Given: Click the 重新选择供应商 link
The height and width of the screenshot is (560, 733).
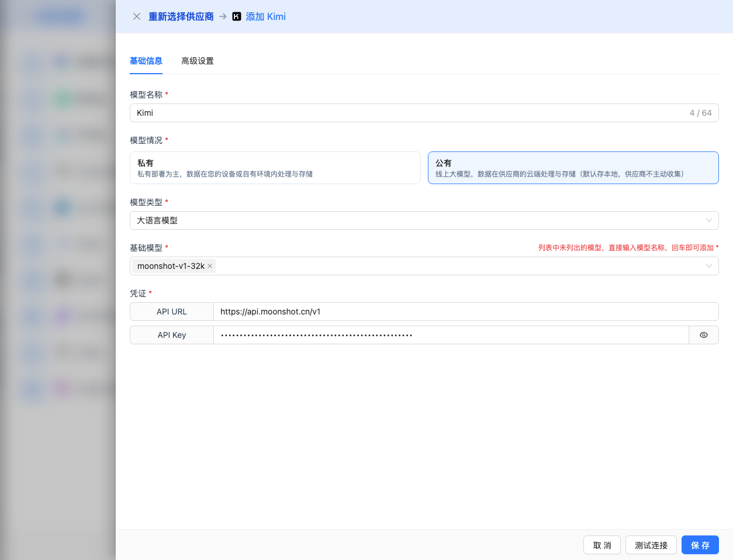Looking at the screenshot, I should click(x=181, y=16).
